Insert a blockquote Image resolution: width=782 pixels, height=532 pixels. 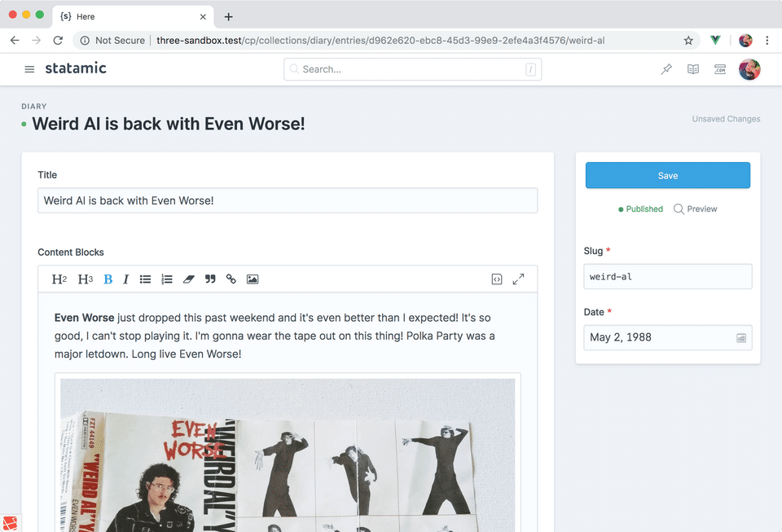[x=210, y=279]
